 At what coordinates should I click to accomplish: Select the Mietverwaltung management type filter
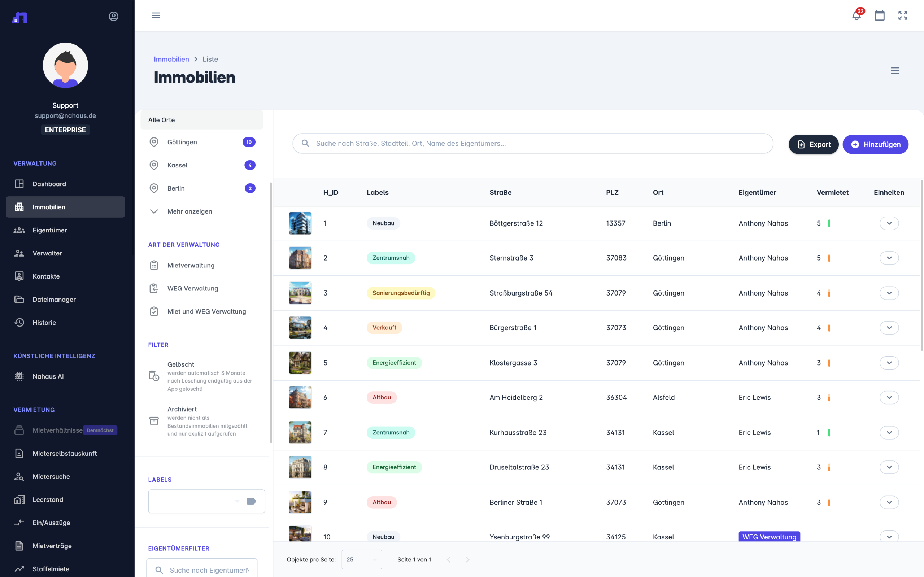click(191, 265)
